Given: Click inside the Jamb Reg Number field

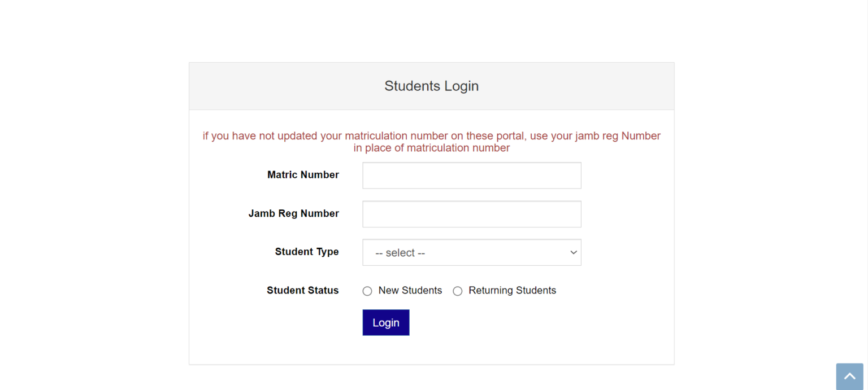Looking at the screenshot, I should pyautogui.click(x=471, y=214).
